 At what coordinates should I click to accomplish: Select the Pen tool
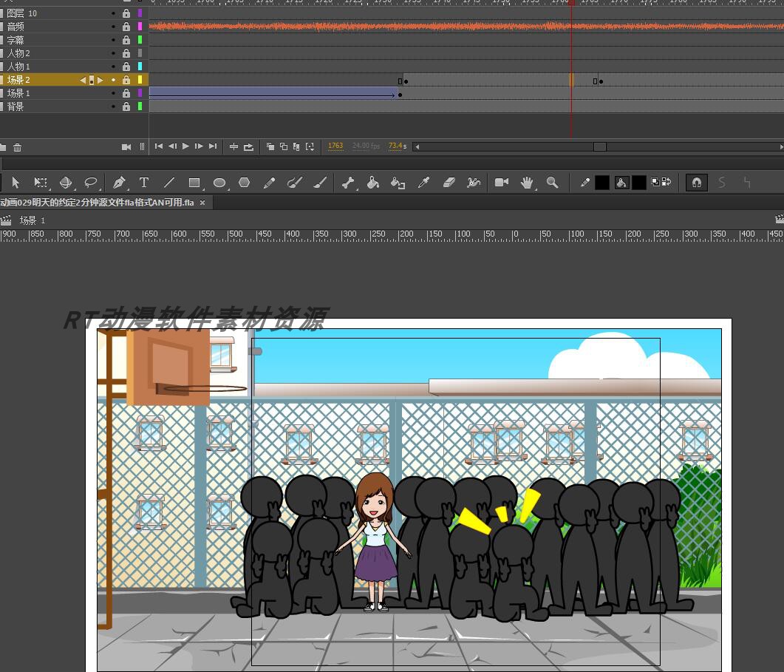tap(119, 183)
